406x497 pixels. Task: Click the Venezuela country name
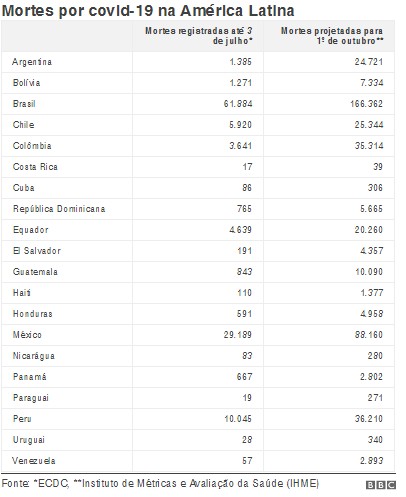coord(34,461)
